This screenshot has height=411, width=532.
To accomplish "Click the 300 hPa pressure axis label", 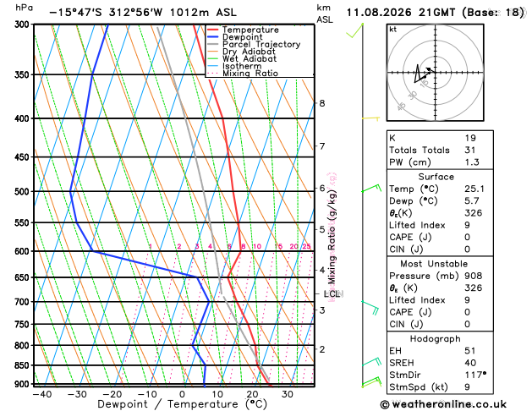I will [x=22, y=25].
